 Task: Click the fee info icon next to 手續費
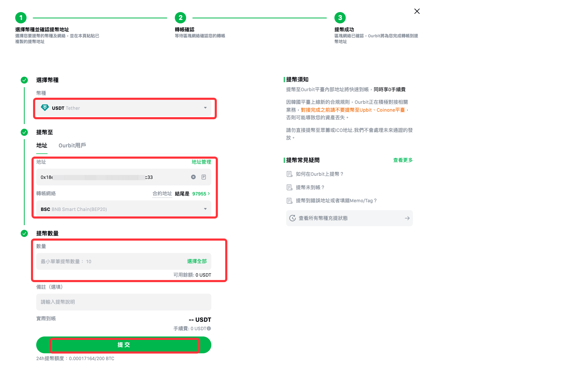click(209, 328)
